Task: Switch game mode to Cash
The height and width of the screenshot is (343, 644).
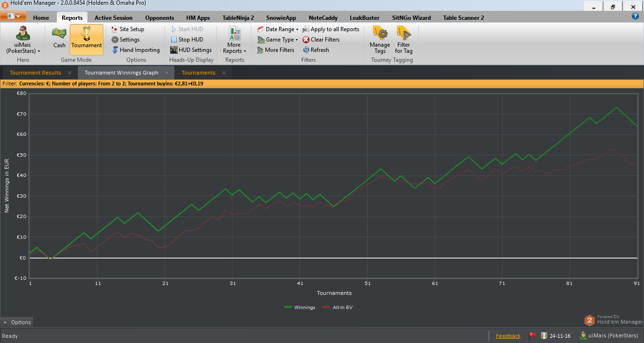Action: (x=59, y=38)
